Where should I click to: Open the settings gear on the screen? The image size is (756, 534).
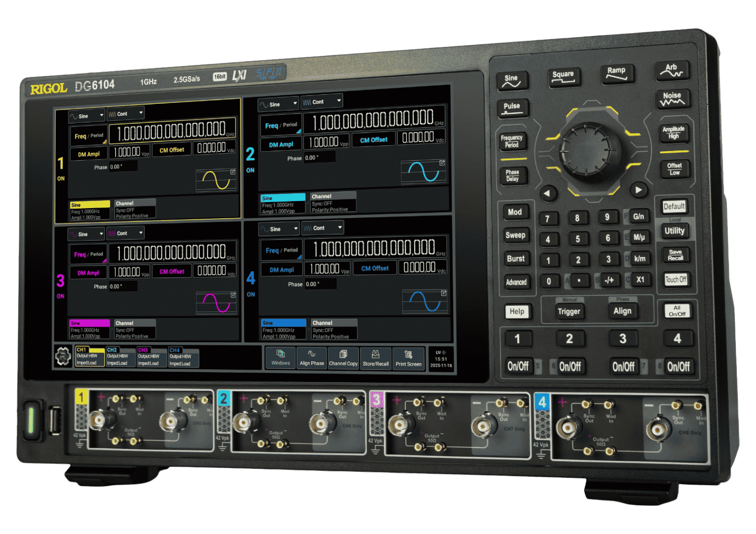pyautogui.click(x=63, y=357)
